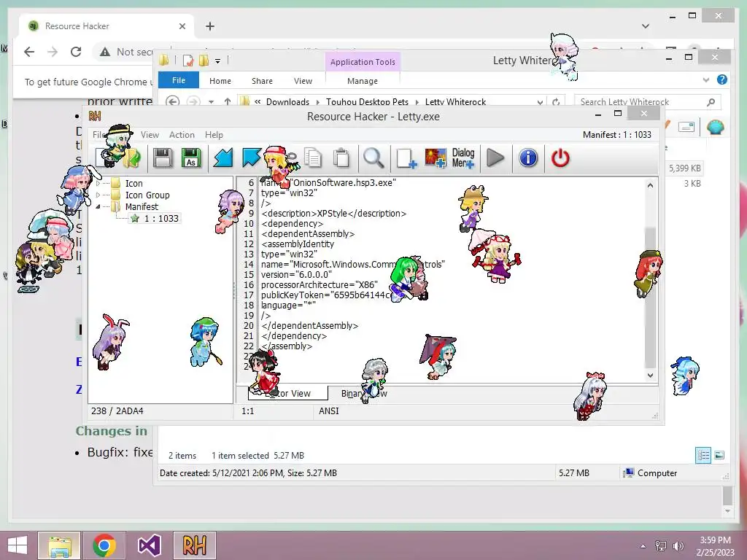Select the Icon tree item
This screenshot has height=560, width=747.
click(x=134, y=183)
